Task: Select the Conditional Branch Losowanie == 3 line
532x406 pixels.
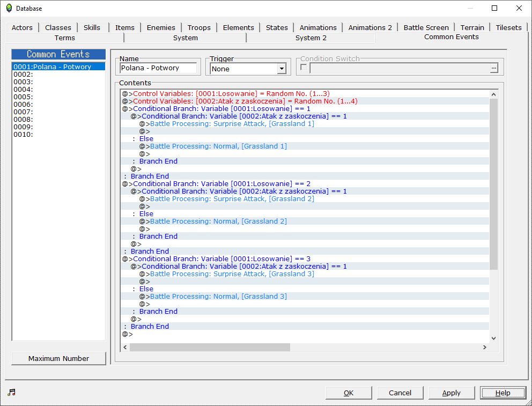Action: click(x=305, y=259)
